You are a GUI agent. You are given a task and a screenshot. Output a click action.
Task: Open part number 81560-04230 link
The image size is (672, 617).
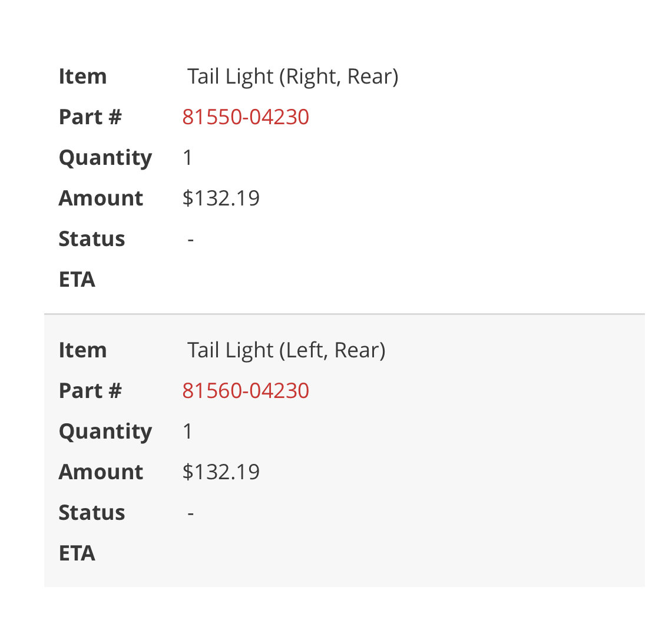(246, 391)
